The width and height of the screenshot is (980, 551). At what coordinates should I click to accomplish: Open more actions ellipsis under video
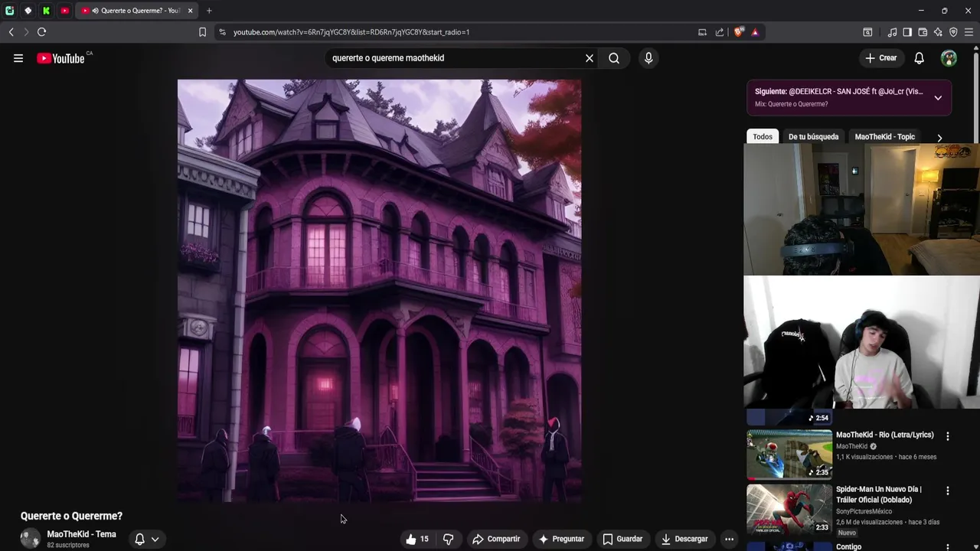pyautogui.click(x=729, y=539)
